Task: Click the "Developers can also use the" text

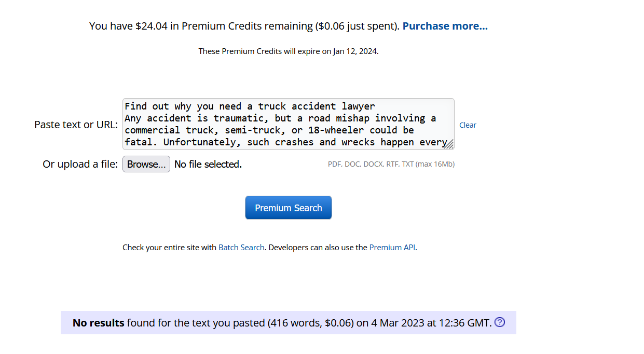Action: (x=318, y=248)
